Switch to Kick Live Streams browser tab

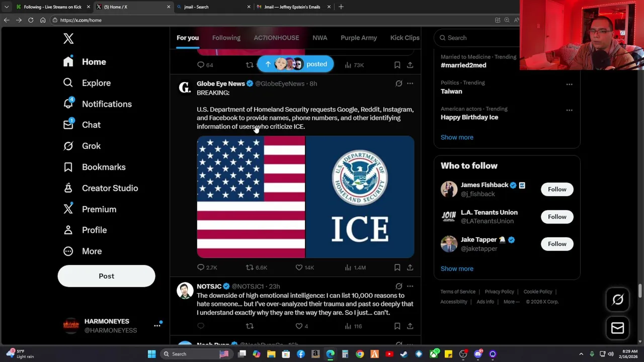tap(53, 7)
